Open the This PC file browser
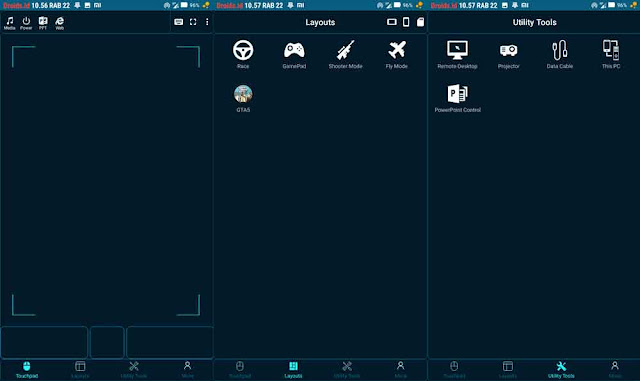The height and width of the screenshot is (381, 640). (611, 54)
